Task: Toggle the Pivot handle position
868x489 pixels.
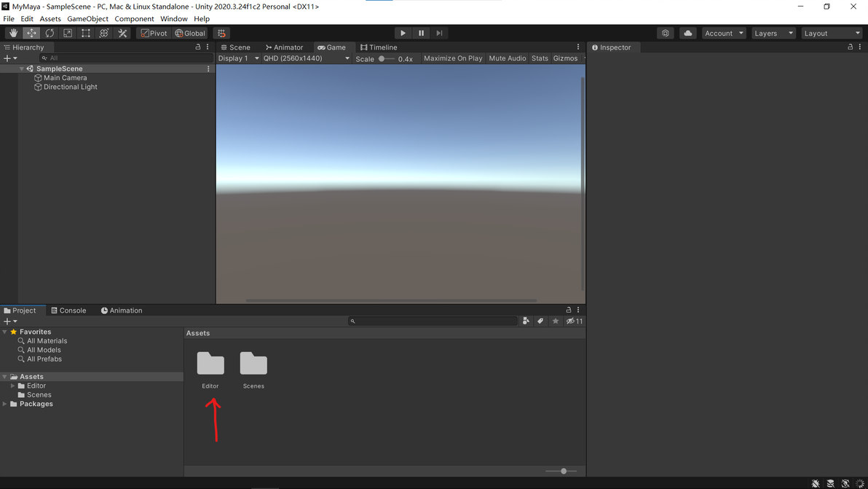Action: pyautogui.click(x=154, y=34)
